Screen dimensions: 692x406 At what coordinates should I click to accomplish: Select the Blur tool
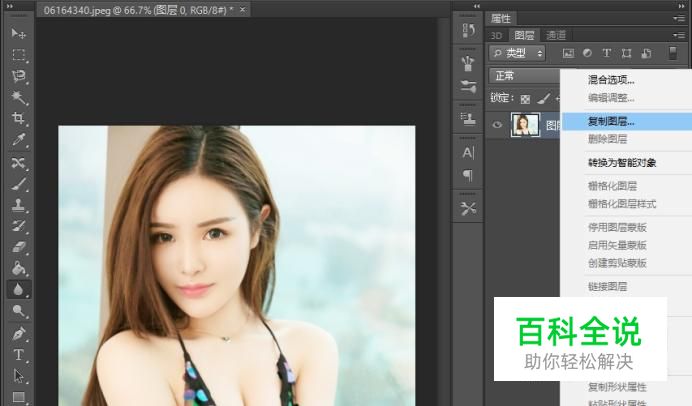tap(18, 290)
